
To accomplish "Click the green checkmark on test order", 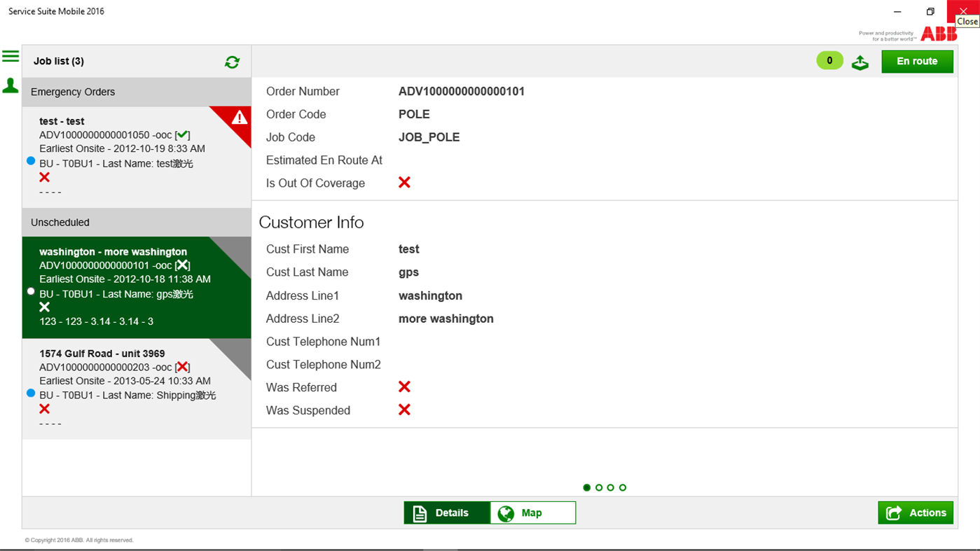I will click(x=182, y=134).
